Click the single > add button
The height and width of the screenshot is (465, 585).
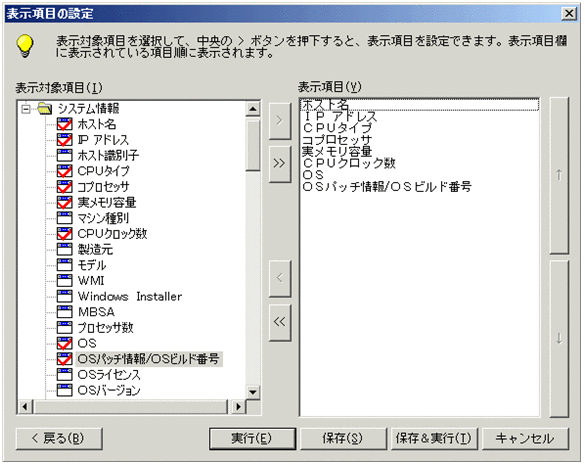pyautogui.click(x=279, y=121)
